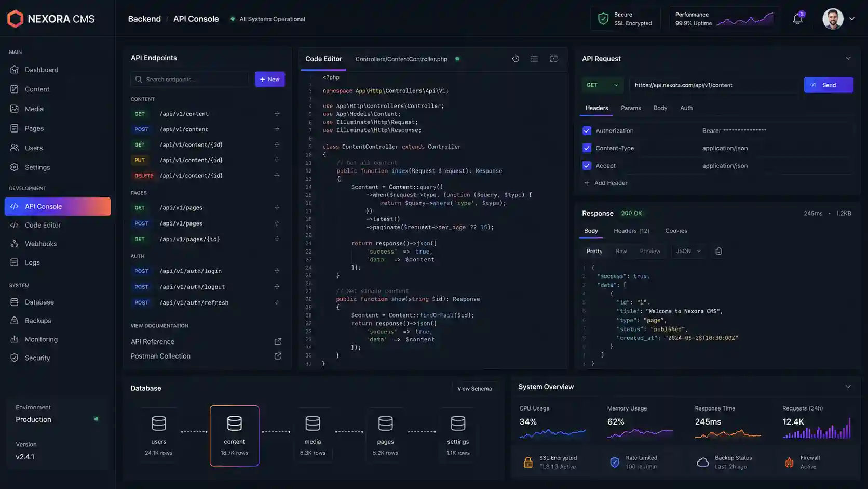Image resolution: width=868 pixels, height=489 pixels.
Task: Click Backend breadcrumb link
Action: tap(144, 19)
